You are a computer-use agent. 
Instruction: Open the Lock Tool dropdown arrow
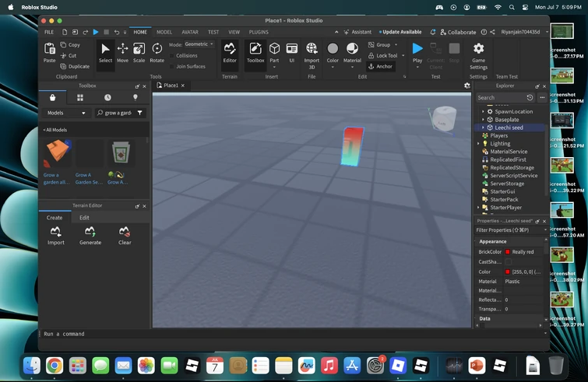pyautogui.click(x=403, y=55)
